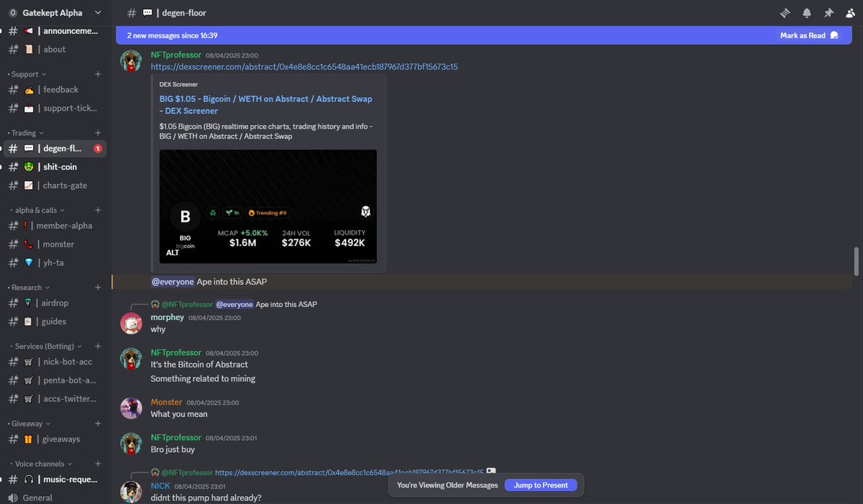This screenshot has width=863, height=504.
Task: Open the monster channel
Action: click(55, 244)
